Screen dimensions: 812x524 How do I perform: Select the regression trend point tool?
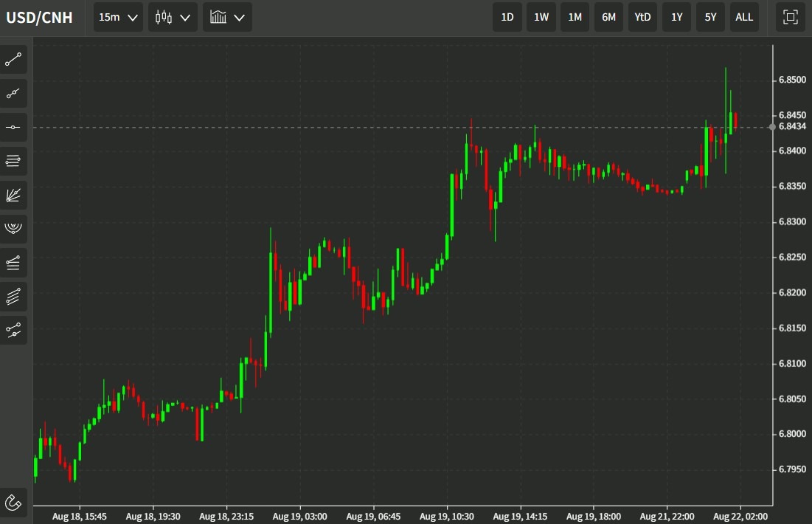[13, 330]
